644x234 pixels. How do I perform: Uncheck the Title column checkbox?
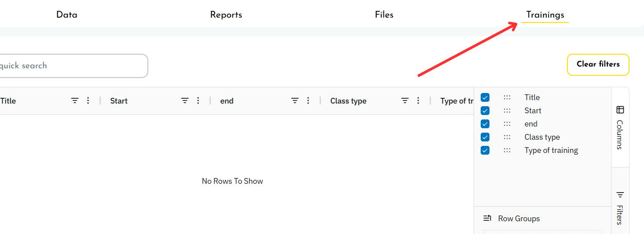(485, 97)
